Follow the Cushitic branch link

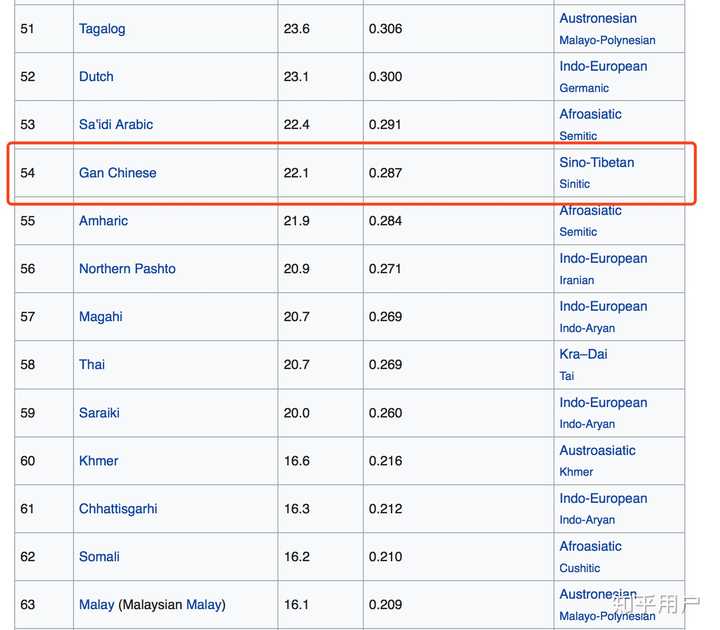coord(579,568)
